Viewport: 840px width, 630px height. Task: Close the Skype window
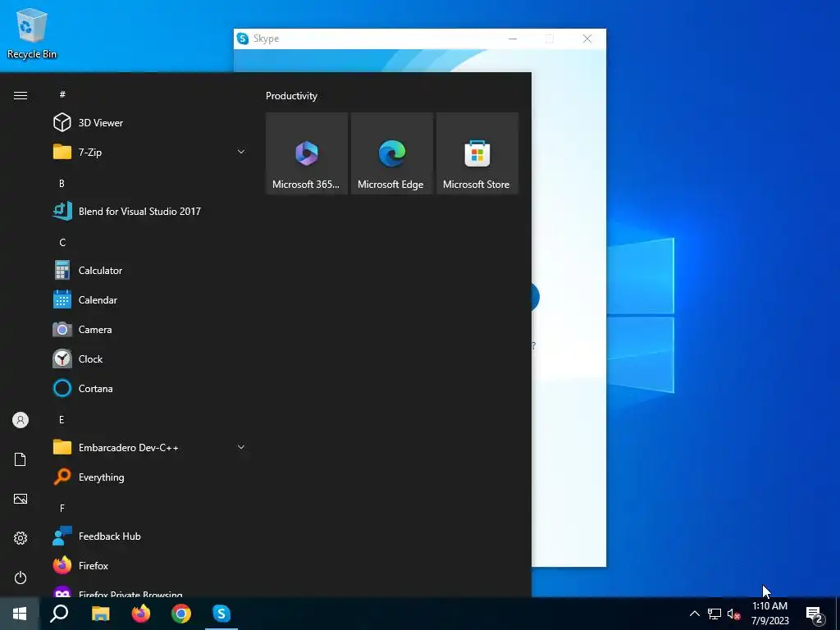587,39
